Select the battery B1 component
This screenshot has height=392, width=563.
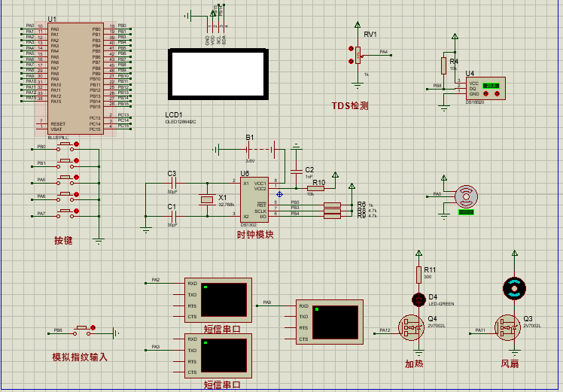pyautogui.click(x=261, y=149)
